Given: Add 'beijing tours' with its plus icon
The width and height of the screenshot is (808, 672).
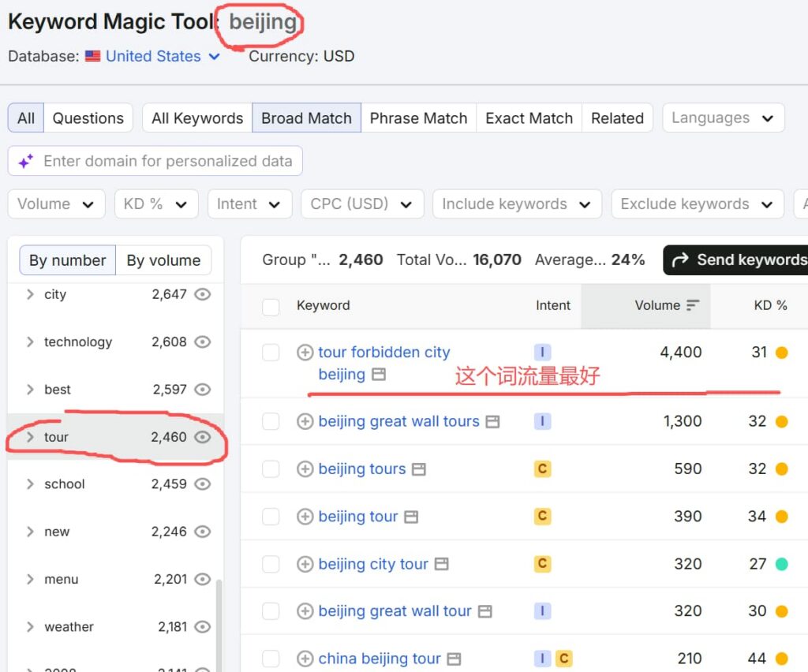Looking at the screenshot, I should coord(305,469).
